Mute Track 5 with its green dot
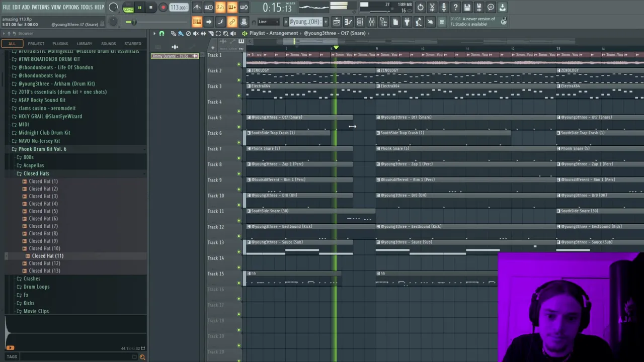 [x=239, y=127]
